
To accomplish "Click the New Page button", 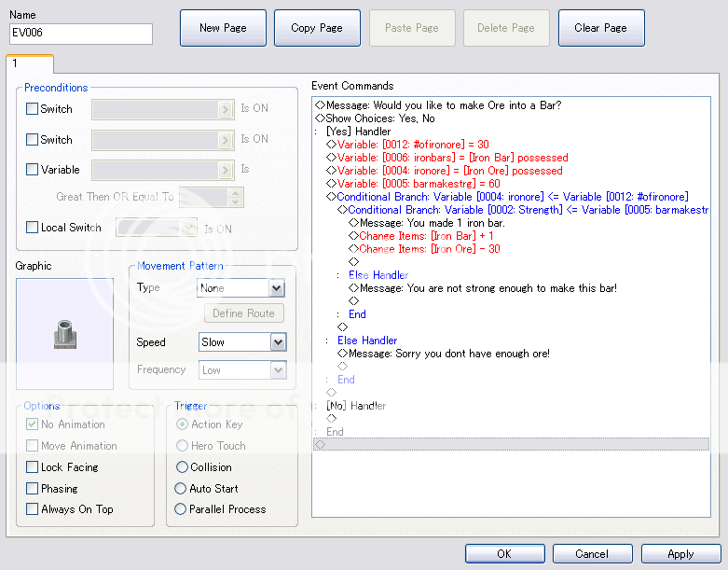I will 223,28.
